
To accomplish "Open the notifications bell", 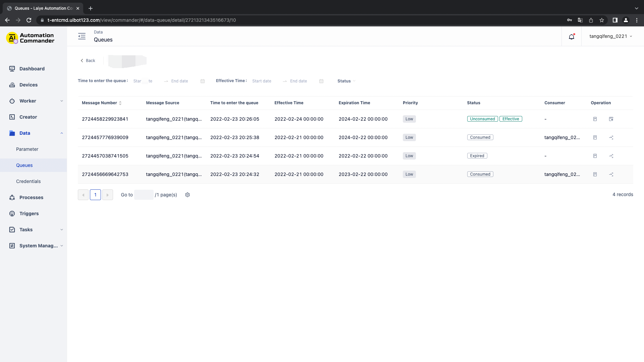I will point(572,37).
